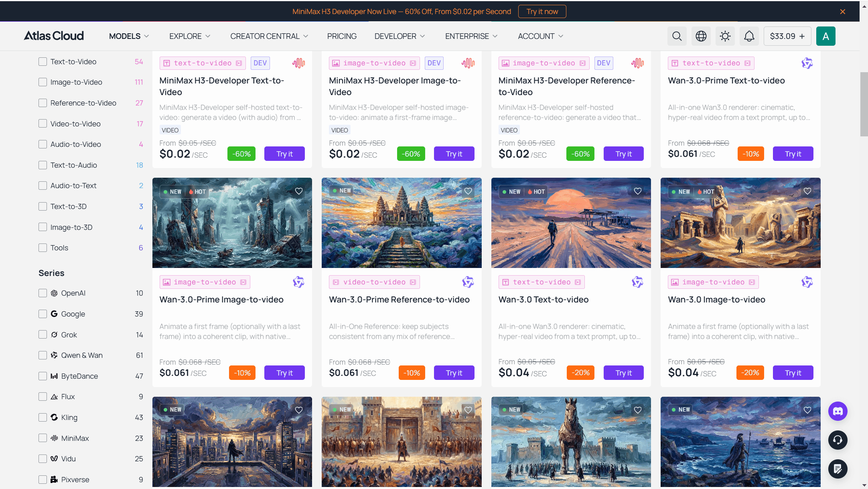Image resolution: width=868 pixels, height=489 pixels.
Task: Select the Kling series checkbox
Action: pos(43,417)
